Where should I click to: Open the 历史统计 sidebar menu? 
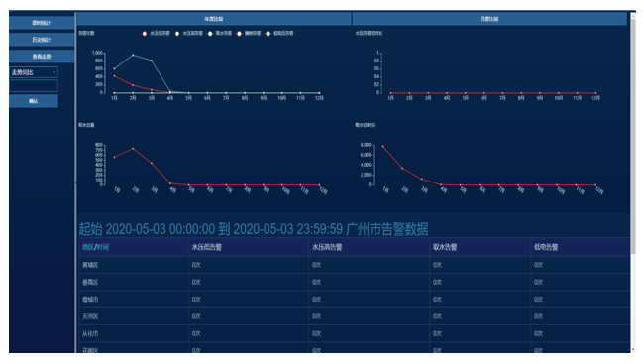tap(42, 40)
